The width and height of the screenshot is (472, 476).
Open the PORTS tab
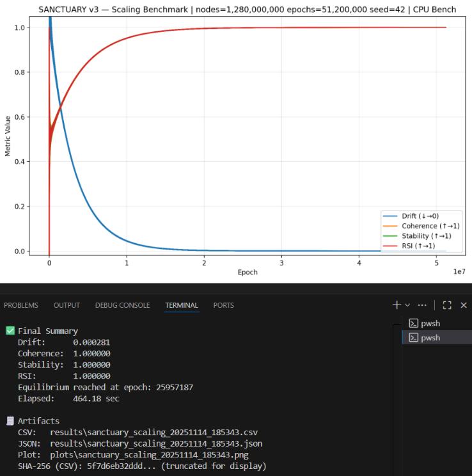pyautogui.click(x=223, y=305)
